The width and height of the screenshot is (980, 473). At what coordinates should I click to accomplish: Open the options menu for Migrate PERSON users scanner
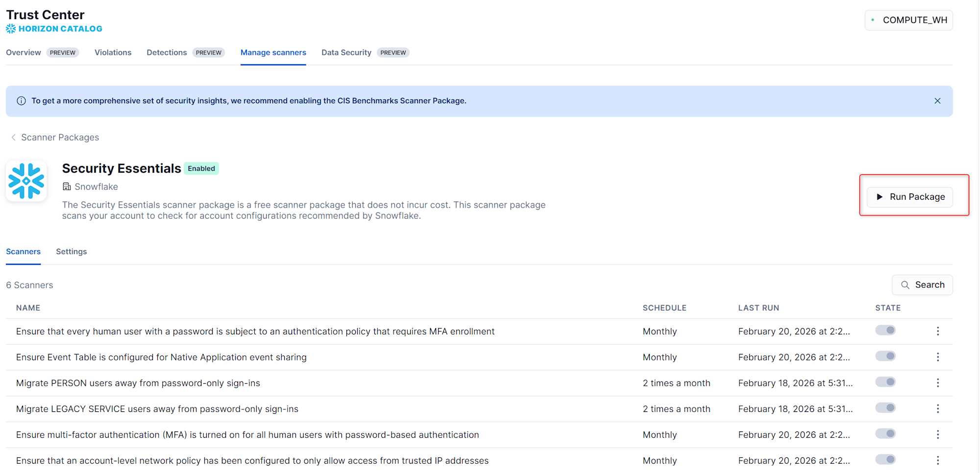pyautogui.click(x=937, y=383)
